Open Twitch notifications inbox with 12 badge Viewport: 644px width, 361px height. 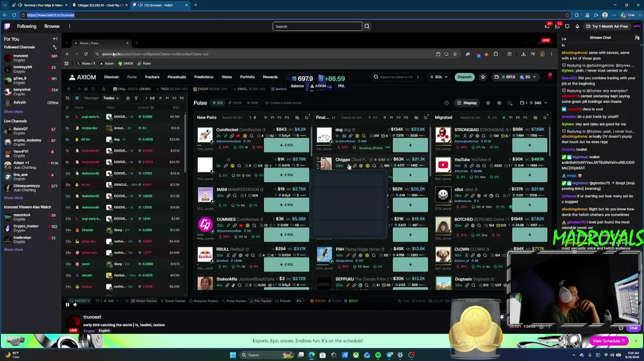pyautogui.click(x=557, y=26)
